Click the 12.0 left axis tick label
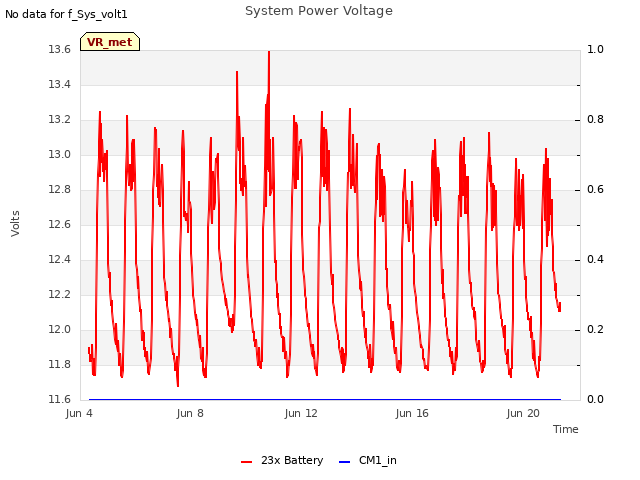The width and height of the screenshot is (640, 480). [x=60, y=330]
